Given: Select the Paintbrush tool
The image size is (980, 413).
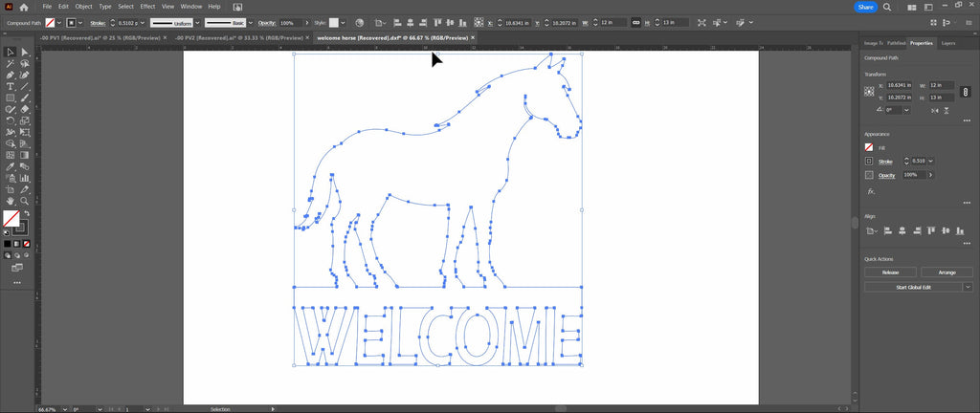Looking at the screenshot, I should click(25, 98).
